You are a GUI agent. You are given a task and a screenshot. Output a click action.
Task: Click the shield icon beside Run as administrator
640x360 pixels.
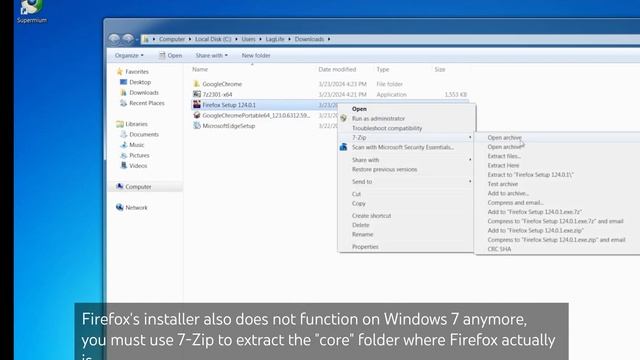coord(344,118)
